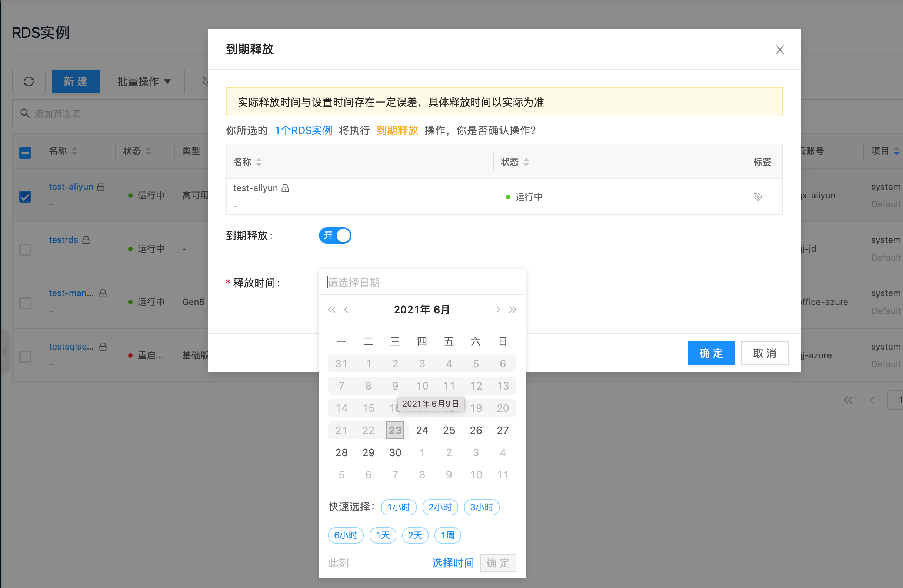
Task: Click the refresh icon button
Action: tap(29, 81)
